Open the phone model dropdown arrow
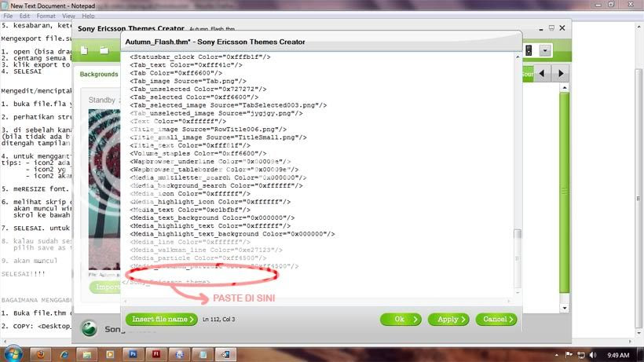This screenshot has width=644, height=362. click(544, 50)
